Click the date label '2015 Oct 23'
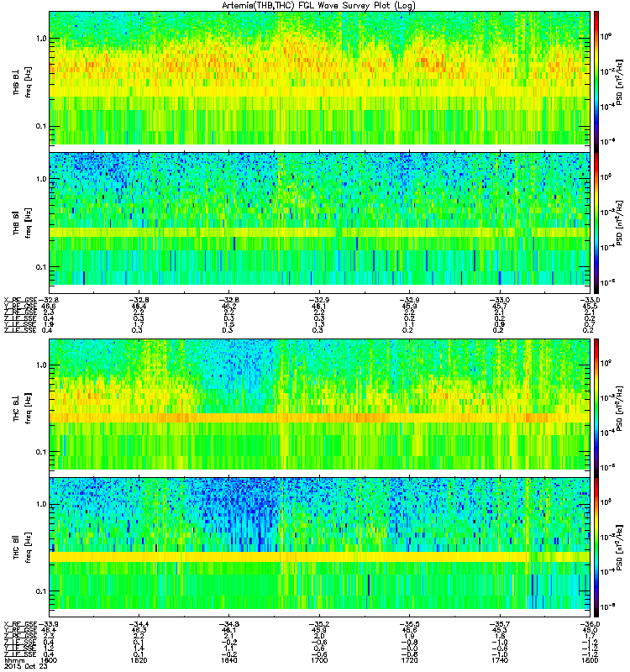630x672 pixels. point(25,666)
